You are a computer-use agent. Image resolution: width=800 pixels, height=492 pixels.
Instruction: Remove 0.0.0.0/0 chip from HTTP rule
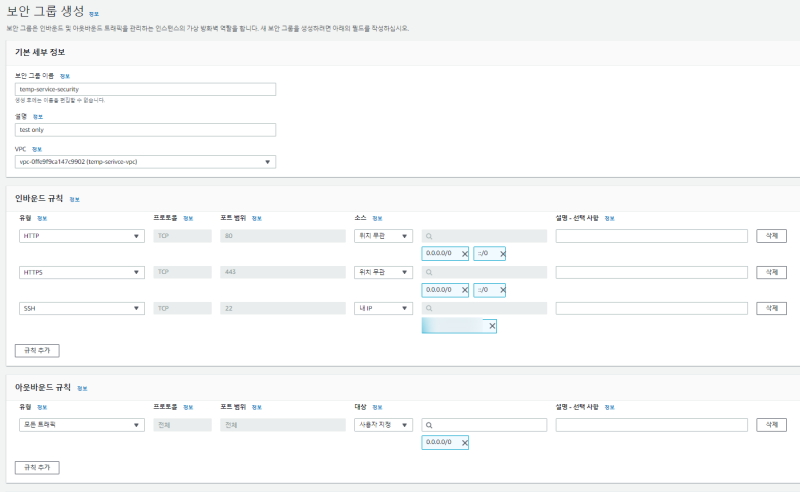tap(464, 254)
